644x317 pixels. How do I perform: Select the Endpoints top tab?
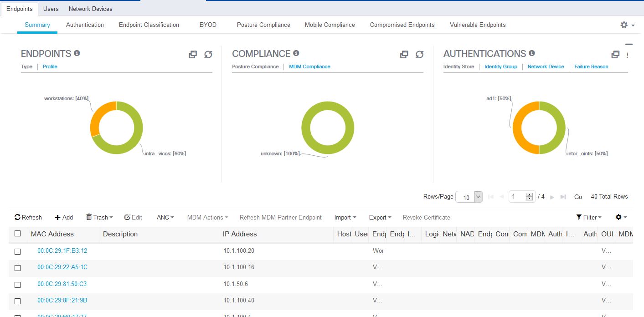click(20, 9)
